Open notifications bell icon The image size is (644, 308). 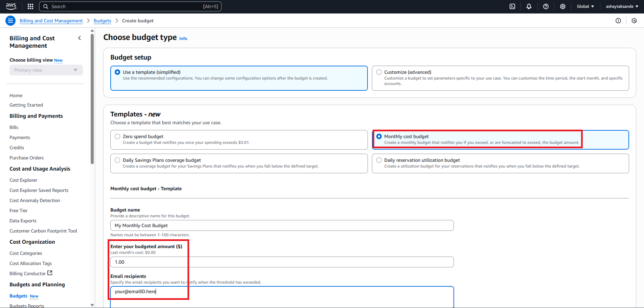529,6
